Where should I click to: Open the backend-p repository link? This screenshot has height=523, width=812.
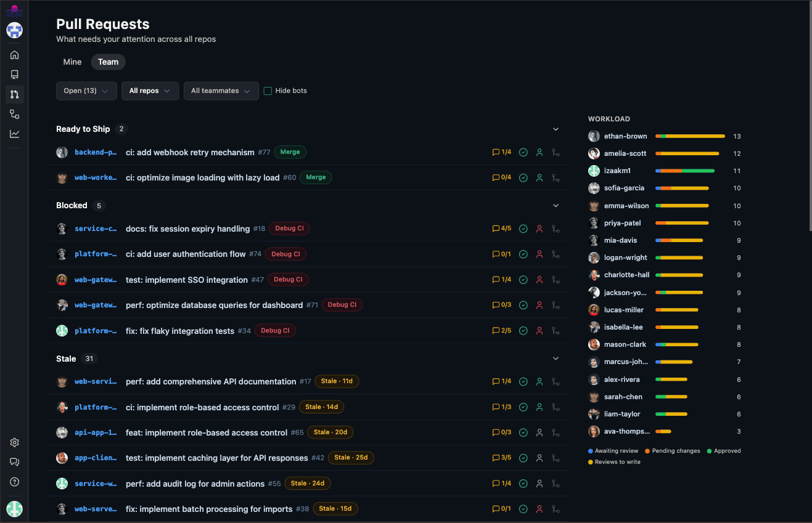[96, 152]
